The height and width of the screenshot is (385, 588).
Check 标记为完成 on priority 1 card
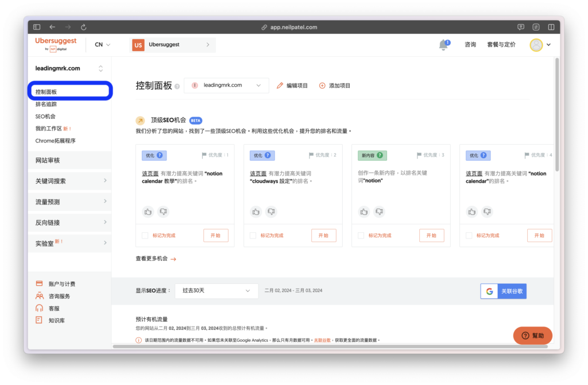coord(145,235)
